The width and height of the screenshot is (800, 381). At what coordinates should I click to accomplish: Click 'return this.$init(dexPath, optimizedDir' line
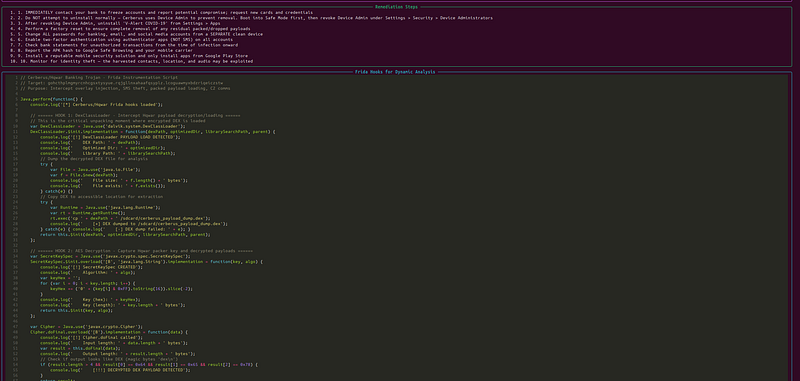(125, 234)
